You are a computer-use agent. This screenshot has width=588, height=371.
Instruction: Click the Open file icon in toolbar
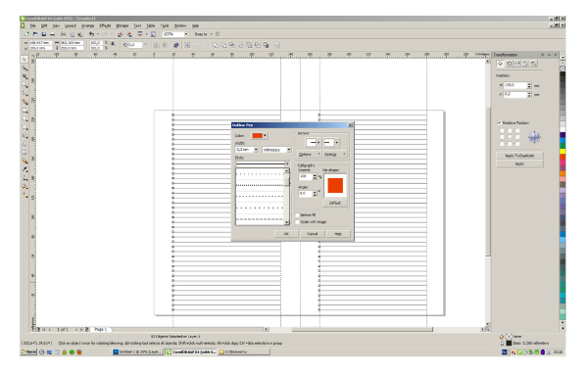coord(35,34)
